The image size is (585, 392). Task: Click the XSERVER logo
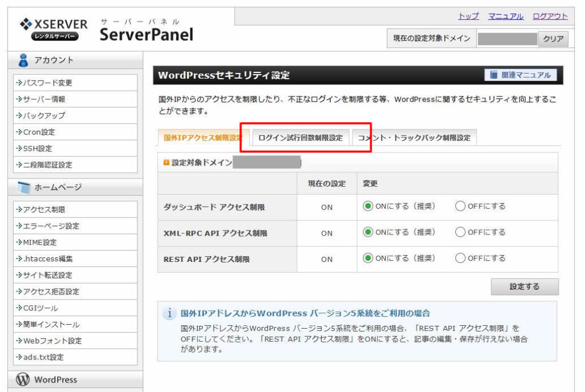click(53, 29)
